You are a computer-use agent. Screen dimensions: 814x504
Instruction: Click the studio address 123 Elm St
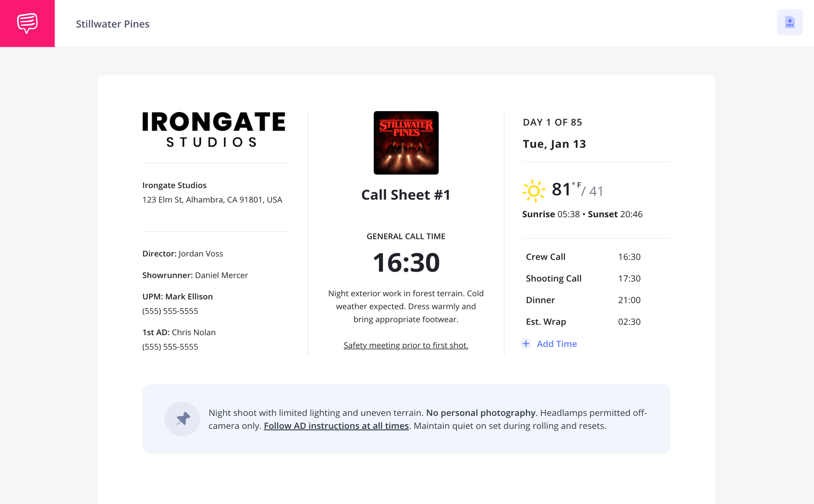point(212,200)
